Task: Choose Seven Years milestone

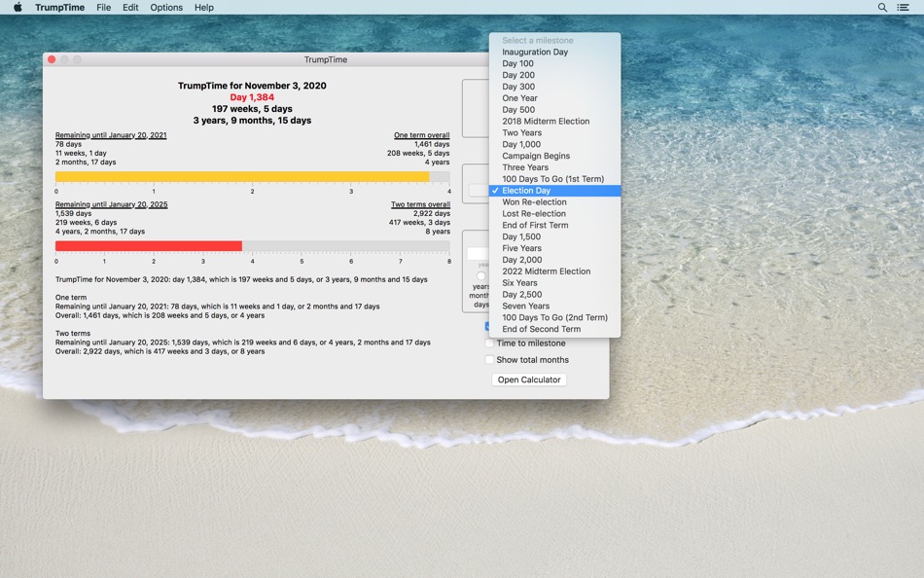Action: 554,306
